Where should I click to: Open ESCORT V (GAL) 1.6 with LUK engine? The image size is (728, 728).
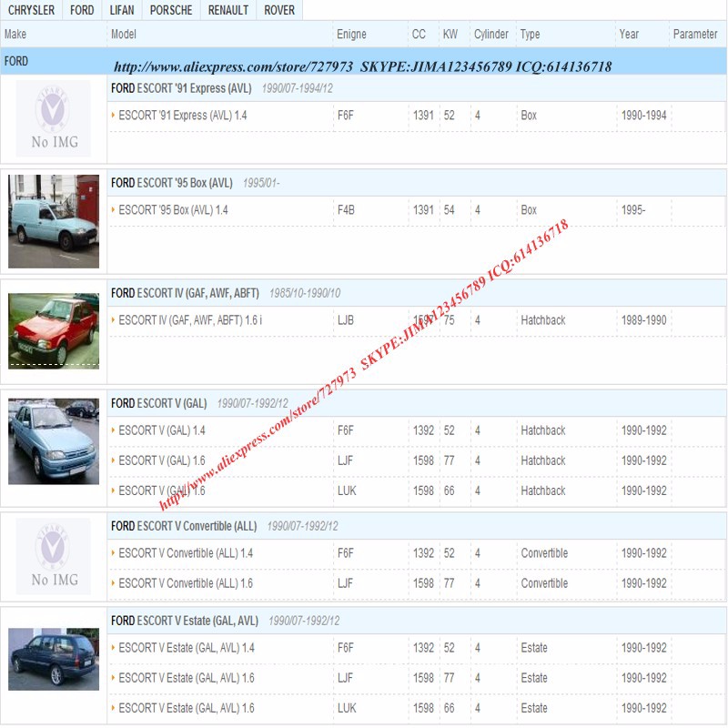point(162,490)
